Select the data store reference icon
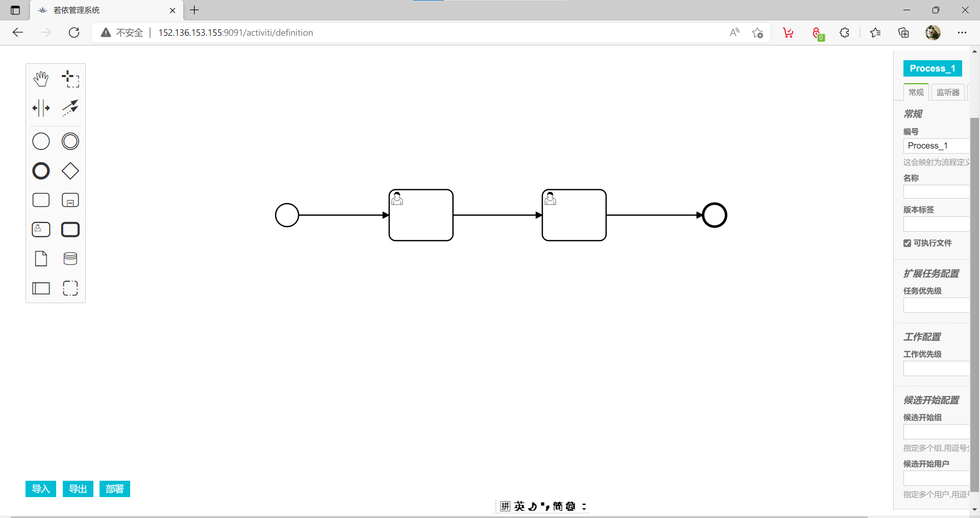The height and width of the screenshot is (518, 980). (x=70, y=259)
